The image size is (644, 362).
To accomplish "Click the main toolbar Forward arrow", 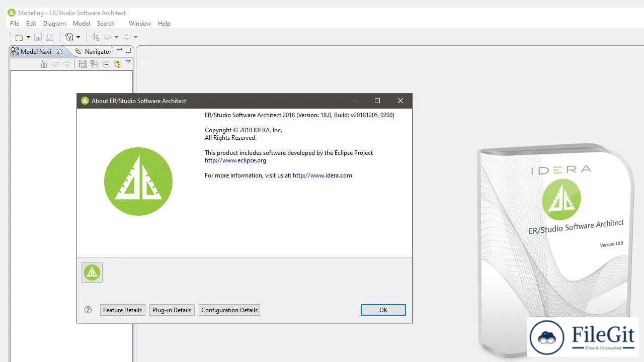I will coord(126,37).
